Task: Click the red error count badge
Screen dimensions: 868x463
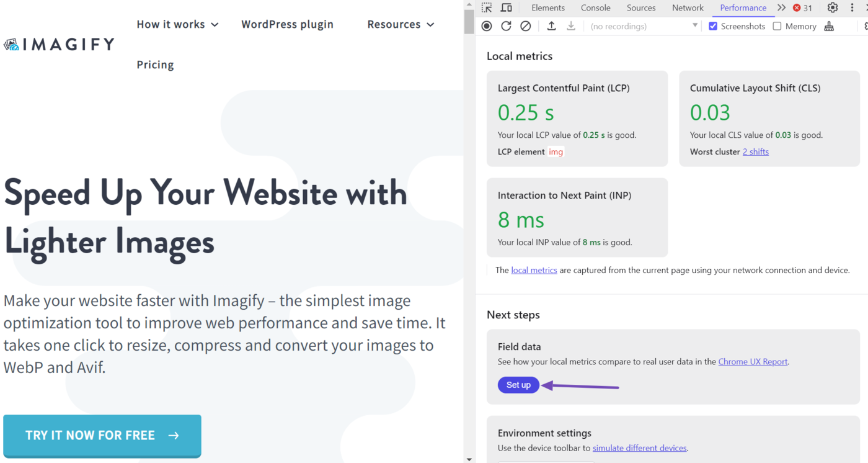Action: [x=802, y=7]
